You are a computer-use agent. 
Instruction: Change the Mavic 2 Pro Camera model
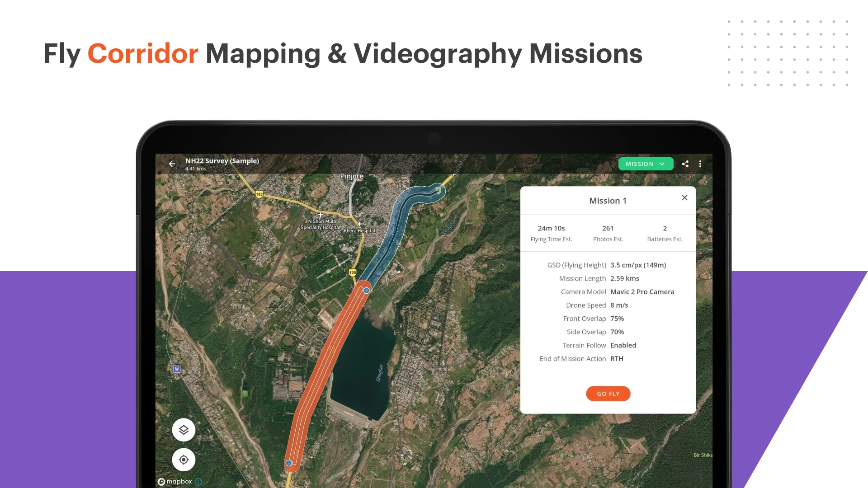tap(642, 291)
